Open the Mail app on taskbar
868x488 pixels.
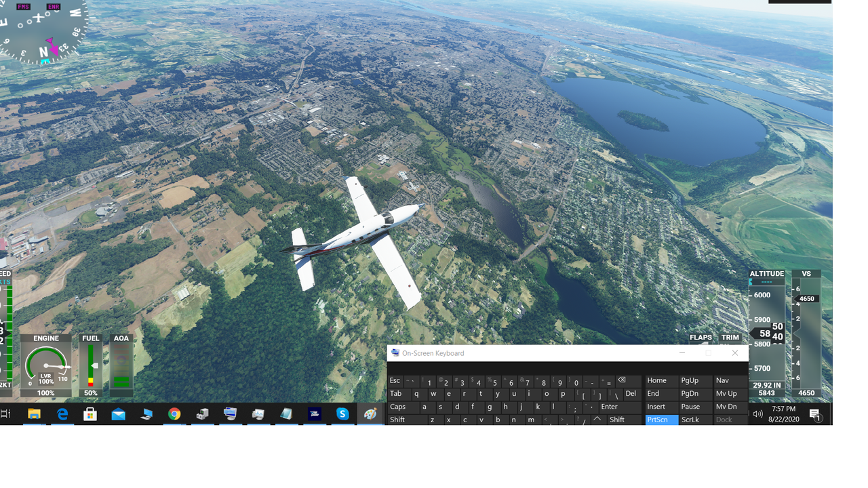click(x=119, y=414)
